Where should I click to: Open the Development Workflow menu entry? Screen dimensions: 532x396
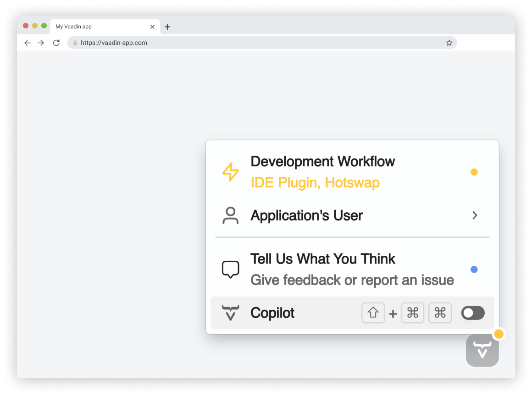352,172
